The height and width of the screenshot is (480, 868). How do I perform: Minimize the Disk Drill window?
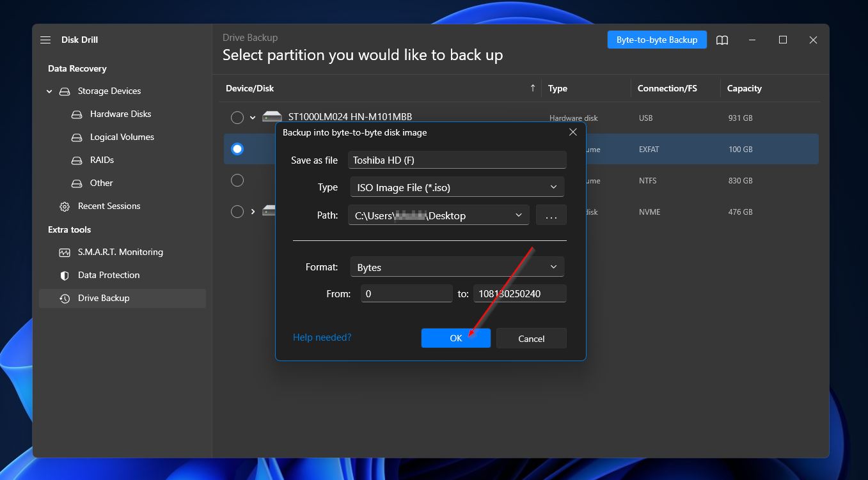pyautogui.click(x=753, y=40)
